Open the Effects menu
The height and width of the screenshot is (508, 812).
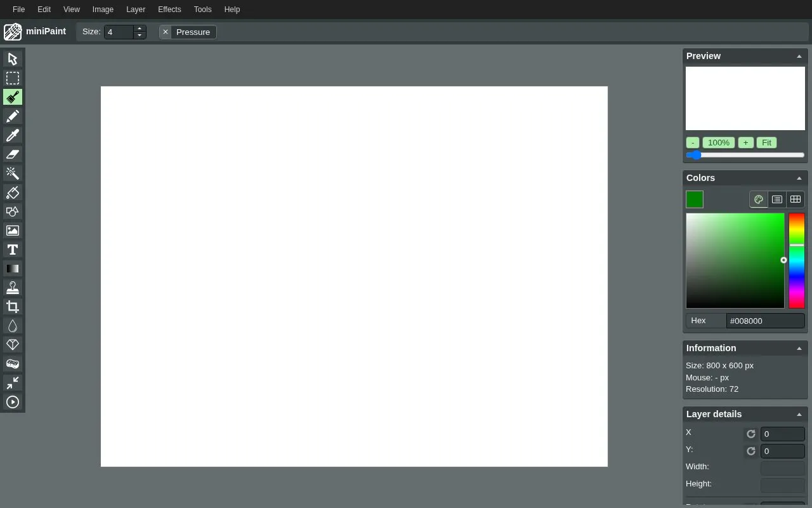pos(169,10)
